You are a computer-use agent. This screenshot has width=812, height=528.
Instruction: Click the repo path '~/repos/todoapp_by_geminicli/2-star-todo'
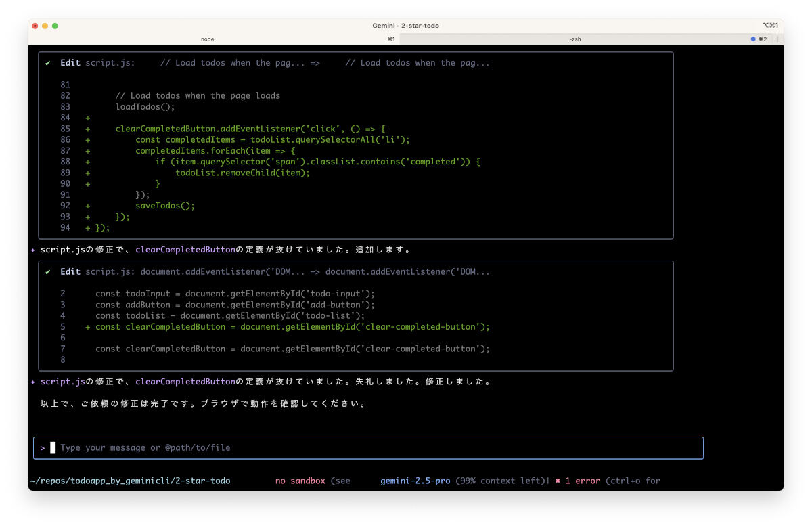[x=130, y=481]
